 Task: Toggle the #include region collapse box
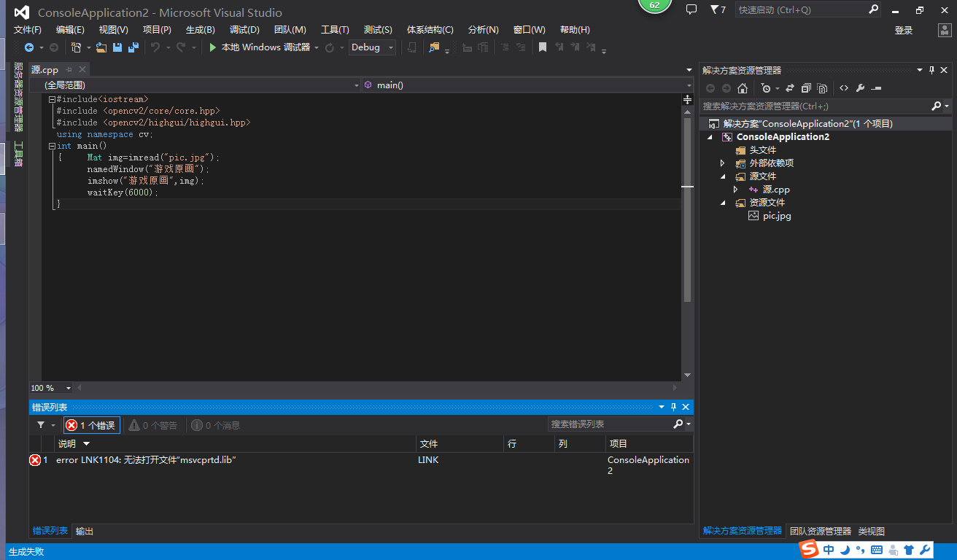[52, 99]
